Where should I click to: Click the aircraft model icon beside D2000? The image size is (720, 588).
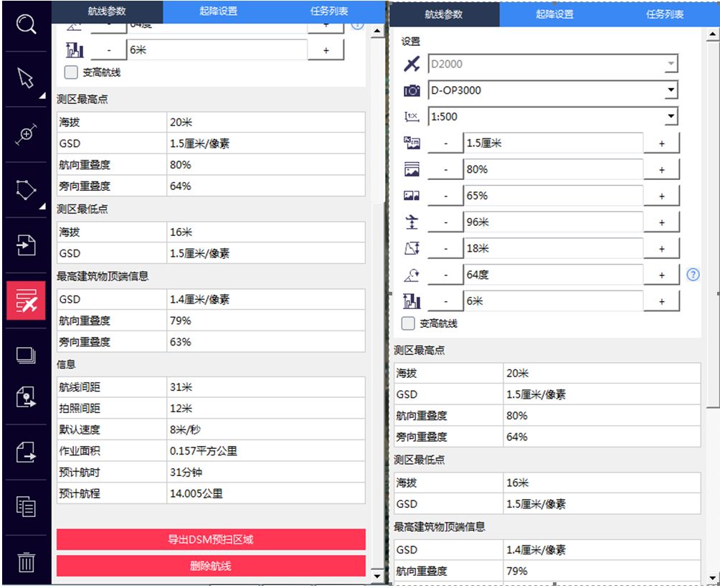(412, 64)
